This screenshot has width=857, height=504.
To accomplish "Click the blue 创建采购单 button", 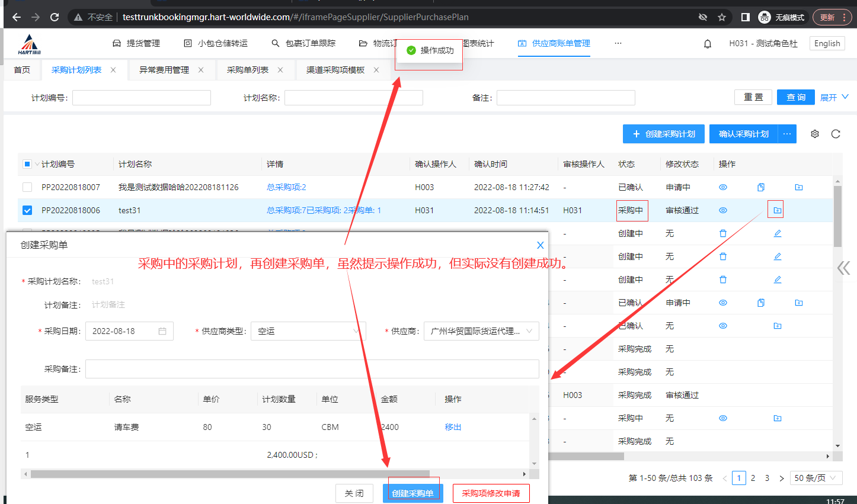I will click(x=412, y=493).
